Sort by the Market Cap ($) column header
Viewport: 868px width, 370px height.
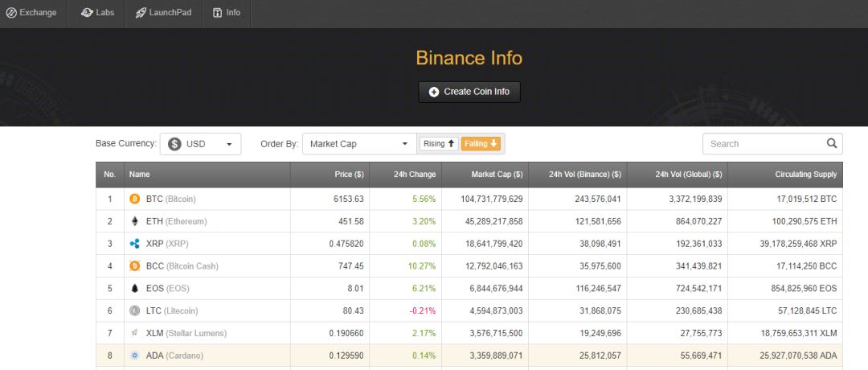pos(485,175)
